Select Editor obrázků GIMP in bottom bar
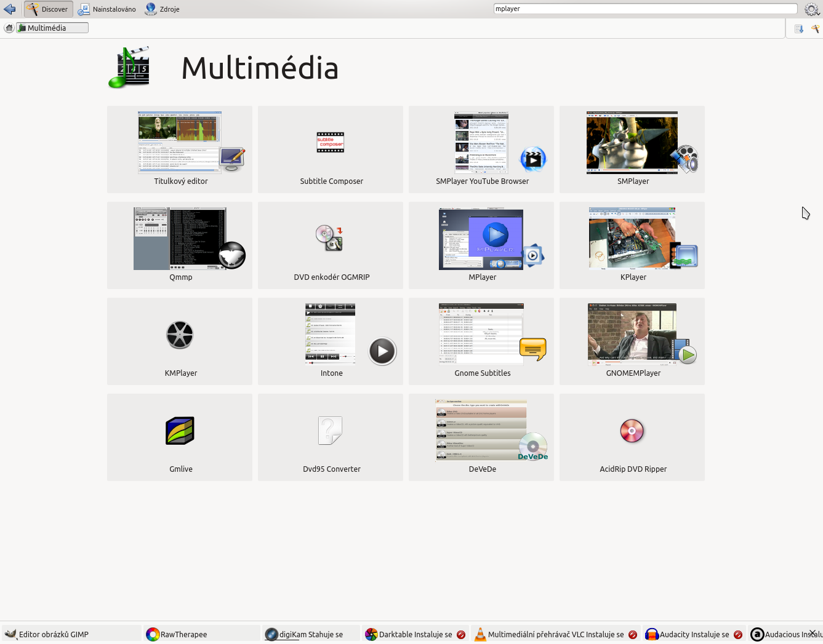 [71, 634]
